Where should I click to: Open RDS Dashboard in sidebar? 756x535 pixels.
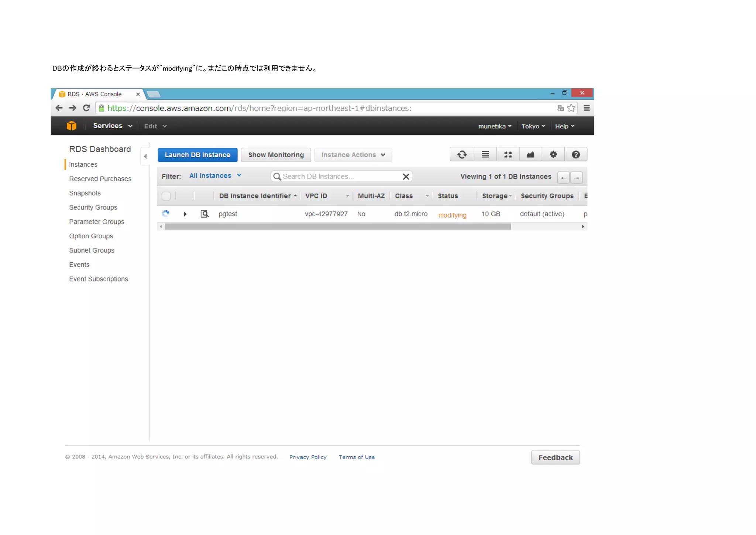click(x=100, y=149)
